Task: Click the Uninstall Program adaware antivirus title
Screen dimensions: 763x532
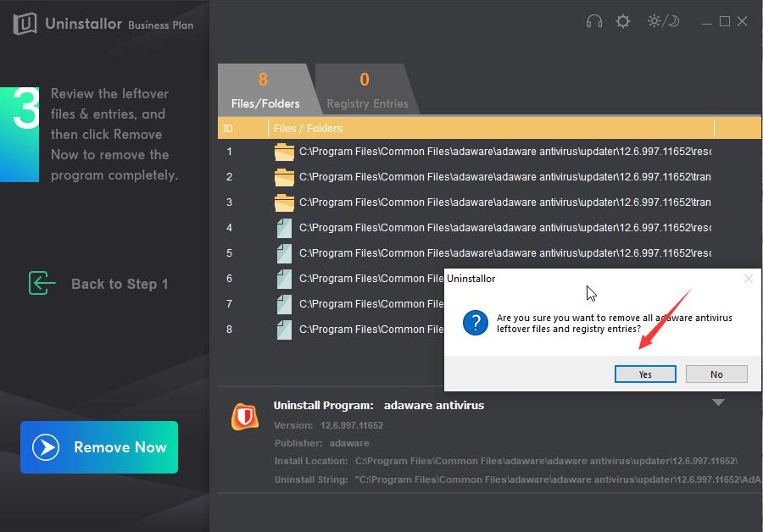Action: tap(379, 406)
